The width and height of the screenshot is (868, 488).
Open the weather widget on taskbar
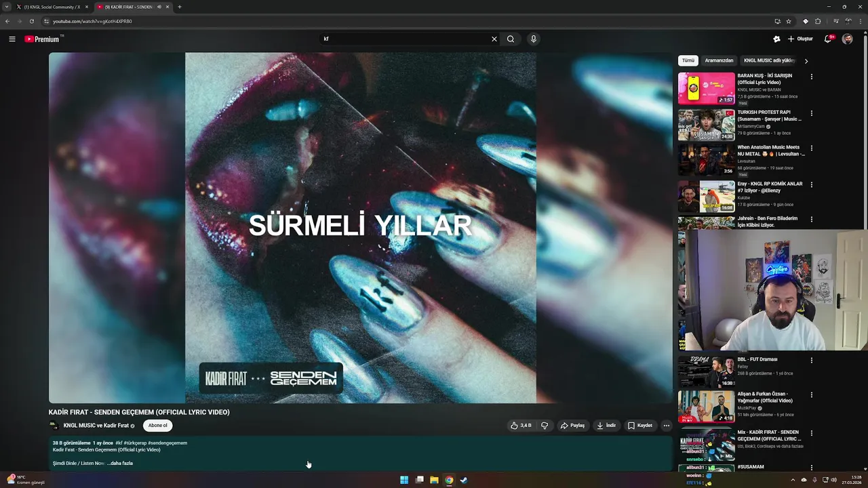point(26,480)
